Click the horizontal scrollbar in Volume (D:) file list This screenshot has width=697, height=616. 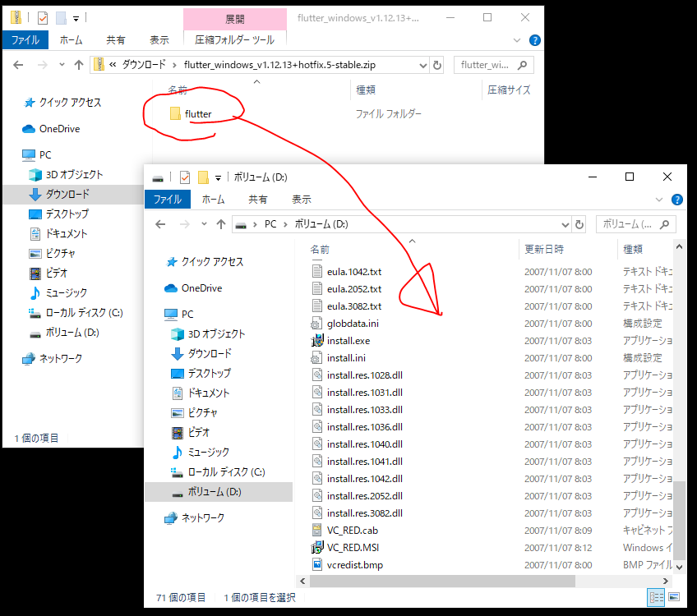(442, 581)
